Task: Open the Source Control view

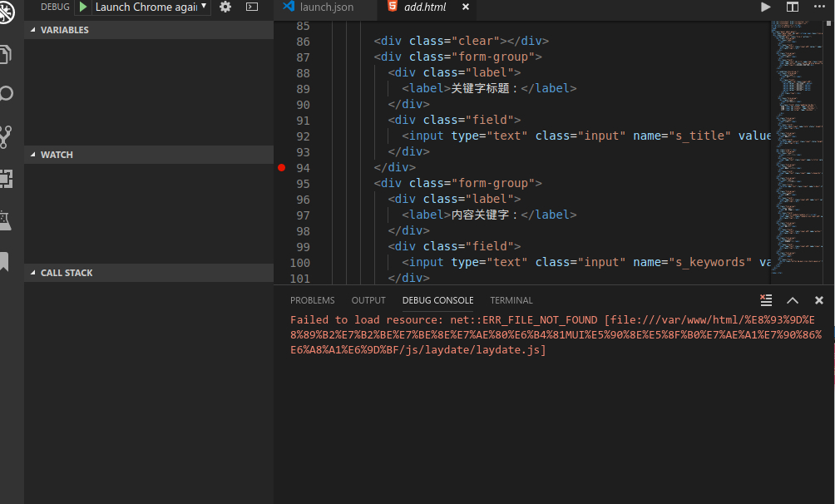Action: pyautogui.click(x=7, y=136)
